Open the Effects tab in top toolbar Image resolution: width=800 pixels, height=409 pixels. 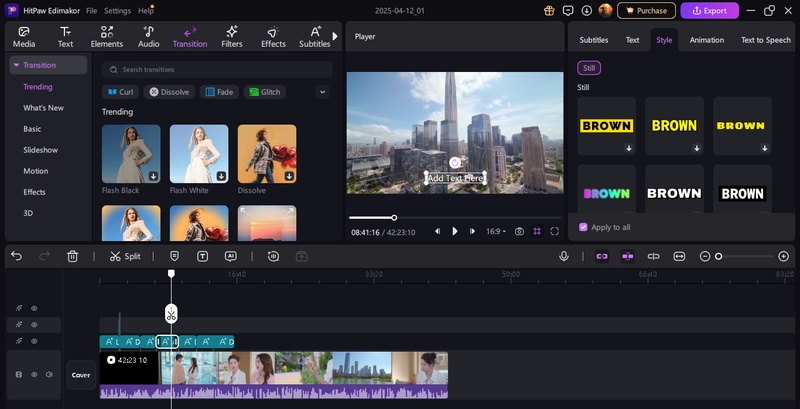273,37
